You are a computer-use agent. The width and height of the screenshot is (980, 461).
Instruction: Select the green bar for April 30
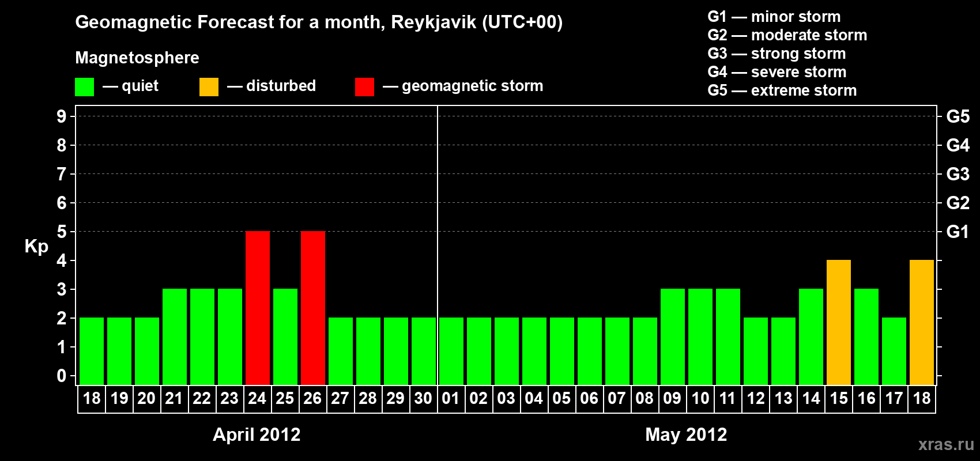[424, 351]
